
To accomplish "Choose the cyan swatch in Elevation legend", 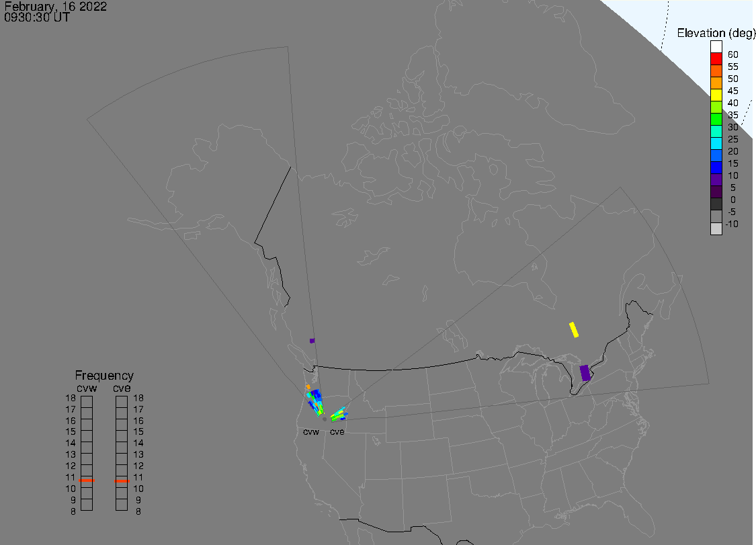I will (716, 143).
